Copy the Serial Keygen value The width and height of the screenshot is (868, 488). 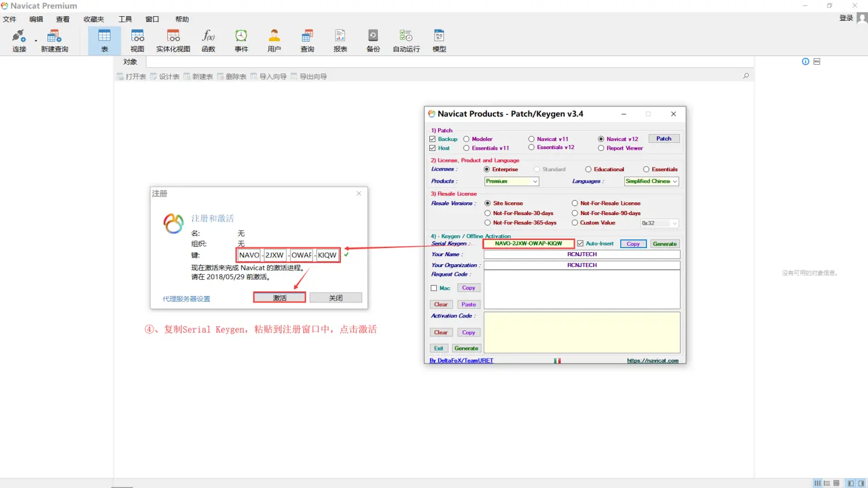click(633, 244)
